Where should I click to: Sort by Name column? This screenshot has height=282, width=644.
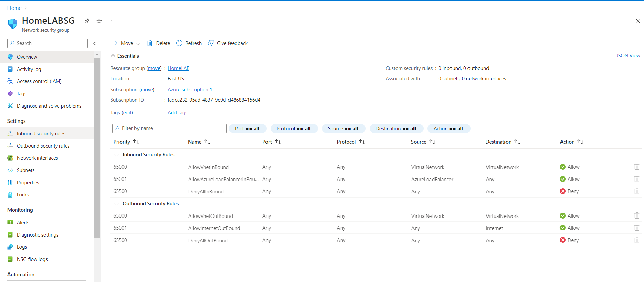(199, 142)
